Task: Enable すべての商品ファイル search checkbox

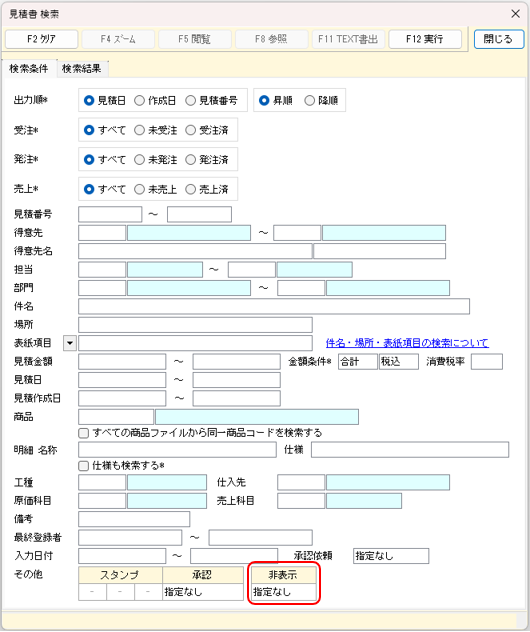Action: [83, 433]
